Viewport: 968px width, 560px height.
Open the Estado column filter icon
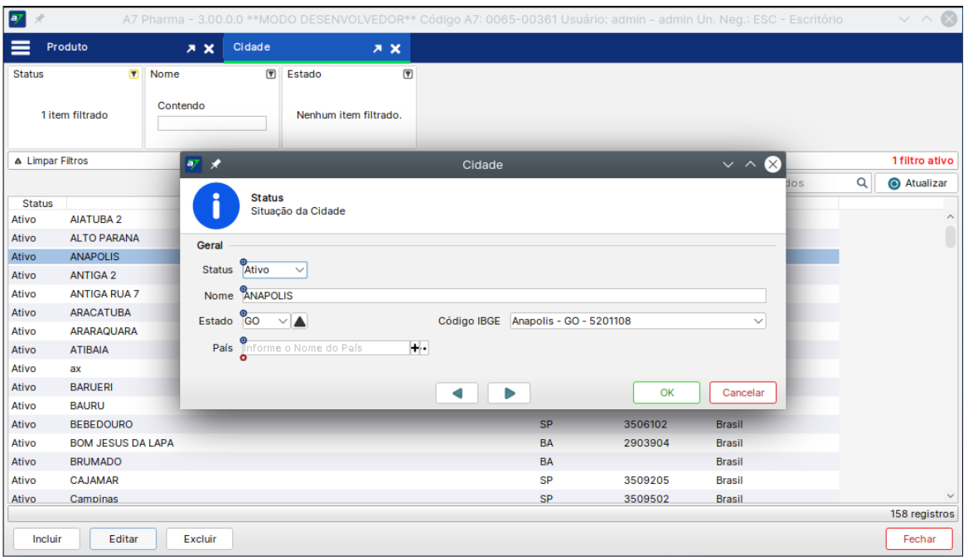point(408,74)
